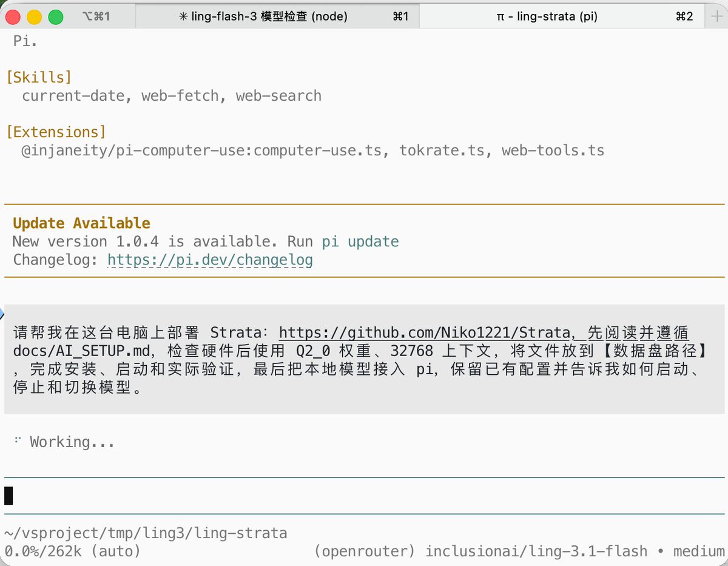
Task: Click the [Extensions] section heading
Action: click(x=56, y=132)
